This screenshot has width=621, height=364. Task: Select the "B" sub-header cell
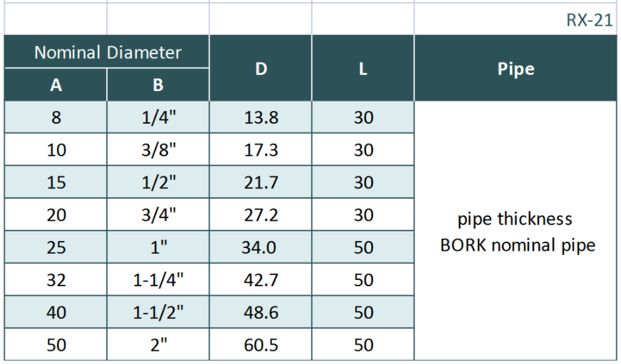(158, 85)
